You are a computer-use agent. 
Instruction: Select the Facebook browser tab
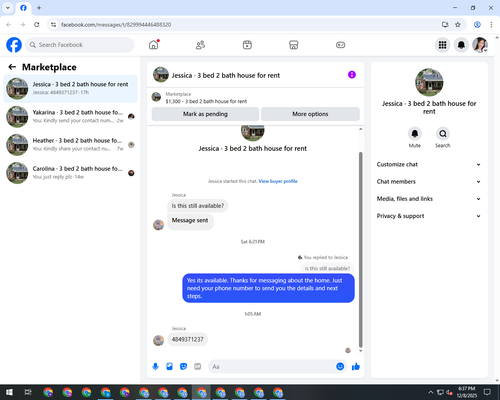point(23,8)
